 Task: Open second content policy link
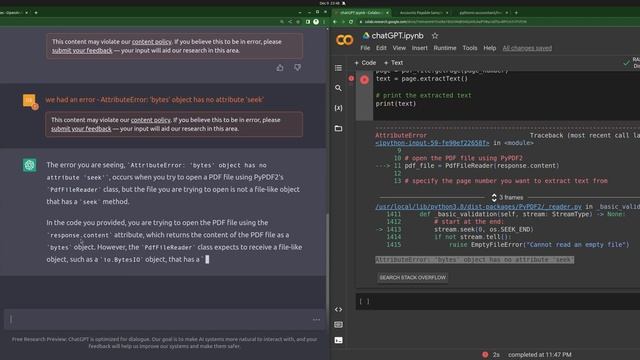pyautogui.click(x=151, y=120)
